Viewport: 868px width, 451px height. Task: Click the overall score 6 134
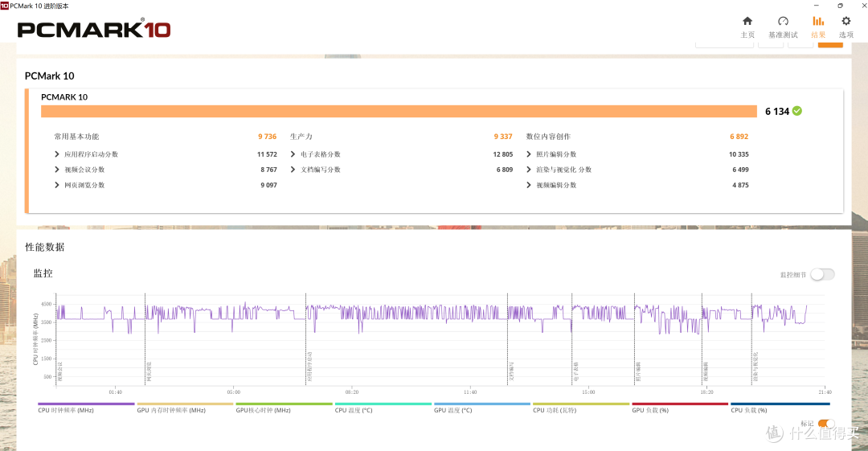[777, 112]
